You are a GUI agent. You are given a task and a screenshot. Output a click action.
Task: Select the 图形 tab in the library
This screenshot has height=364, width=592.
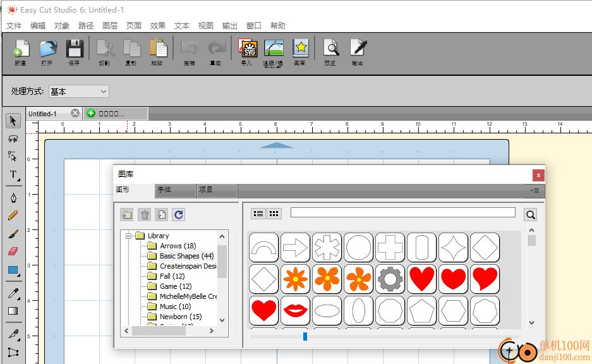[134, 190]
